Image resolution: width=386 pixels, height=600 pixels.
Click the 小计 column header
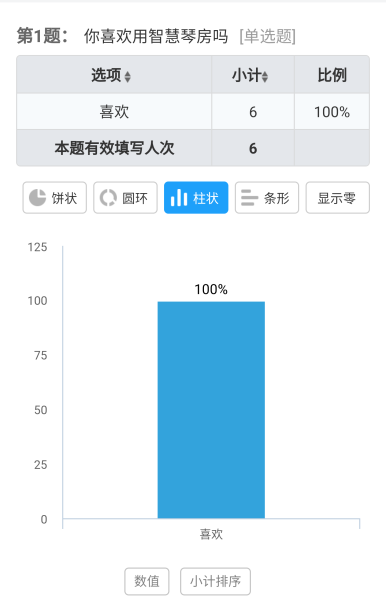click(x=253, y=75)
